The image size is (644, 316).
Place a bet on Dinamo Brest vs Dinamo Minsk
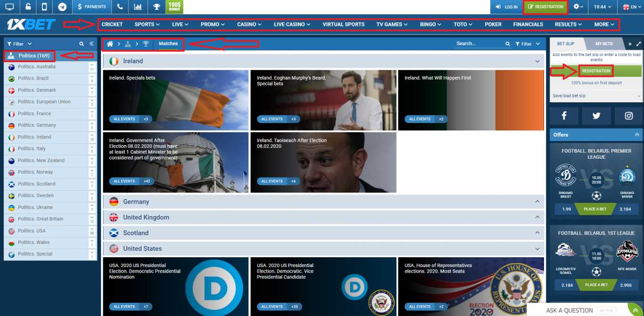(x=596, y=209)
